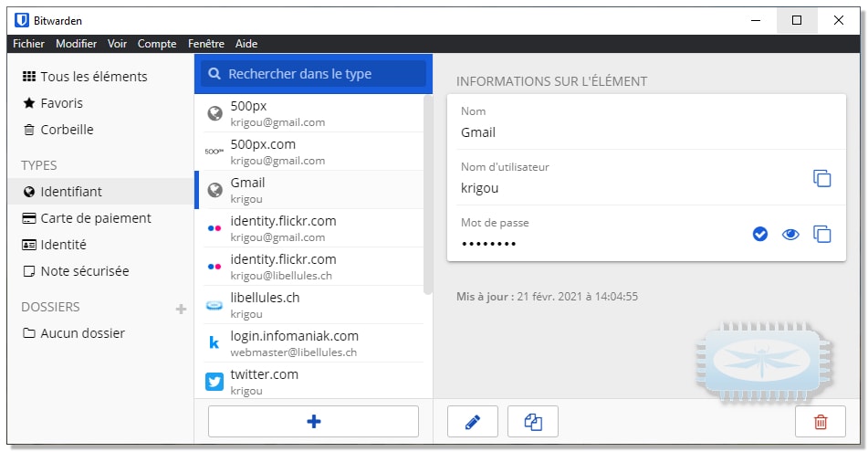Image resolution: width=868 pixels, height=452 pixels.
Task: Select Tous les éléments in sidebar
Action: [100, 77]
